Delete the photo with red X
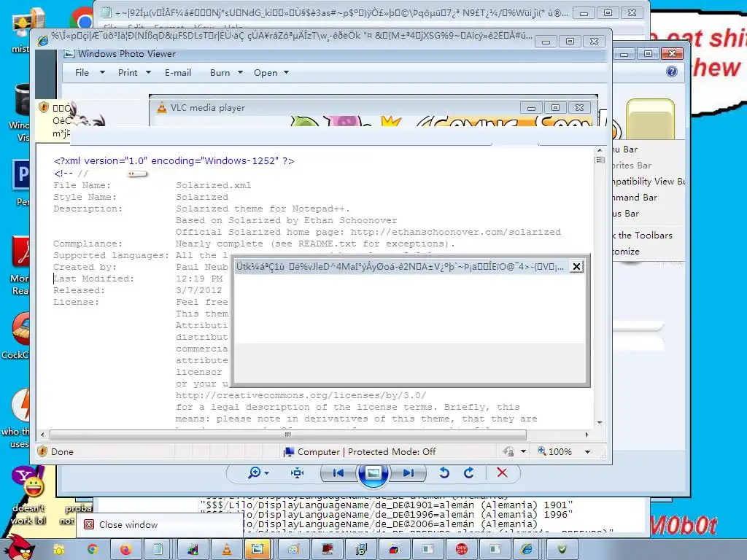The image size is (747, 560). 502,472
